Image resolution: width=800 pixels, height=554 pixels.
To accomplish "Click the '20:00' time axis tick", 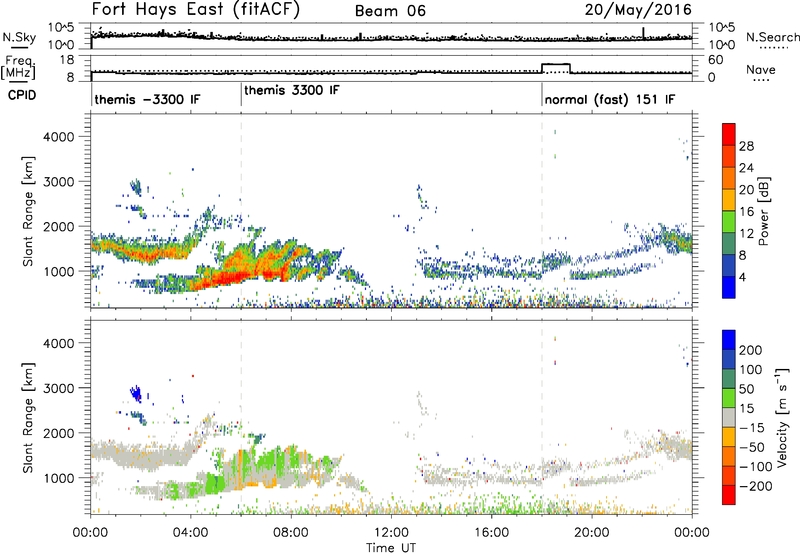I will pos(591,533).
